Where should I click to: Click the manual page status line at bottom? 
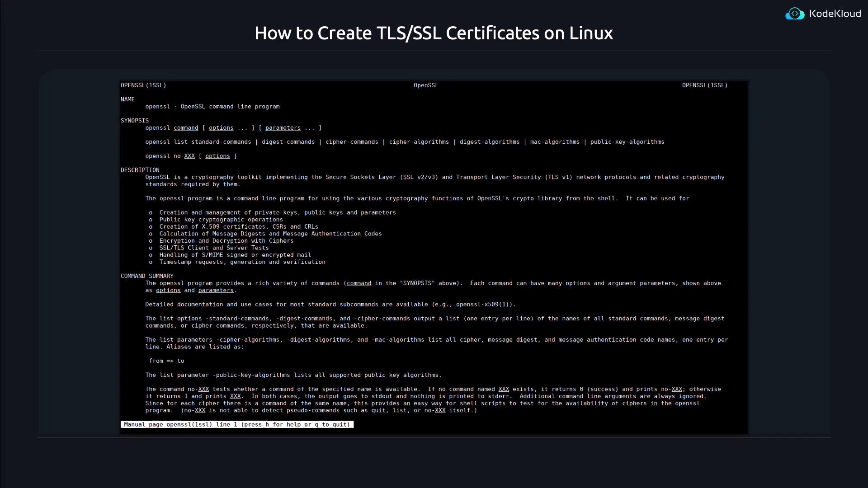tap(237, 424)
